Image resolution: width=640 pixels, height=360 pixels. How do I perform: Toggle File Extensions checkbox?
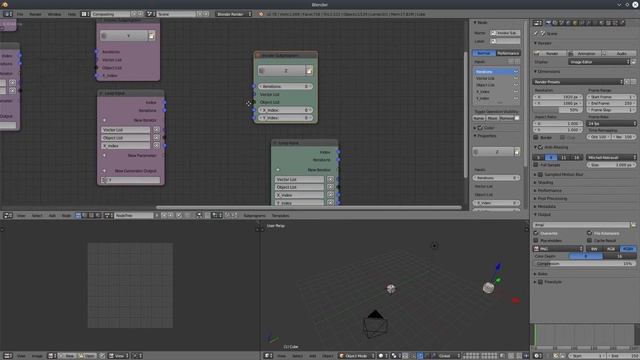click(x=589, y=233)
